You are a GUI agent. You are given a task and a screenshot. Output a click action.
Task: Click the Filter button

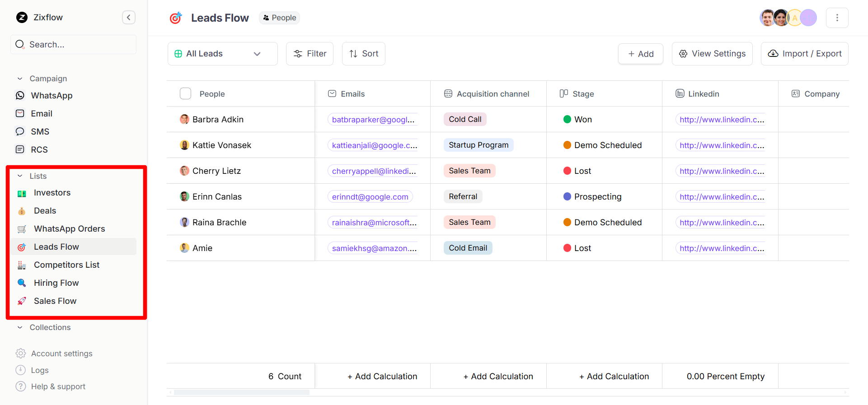(310, 54)
